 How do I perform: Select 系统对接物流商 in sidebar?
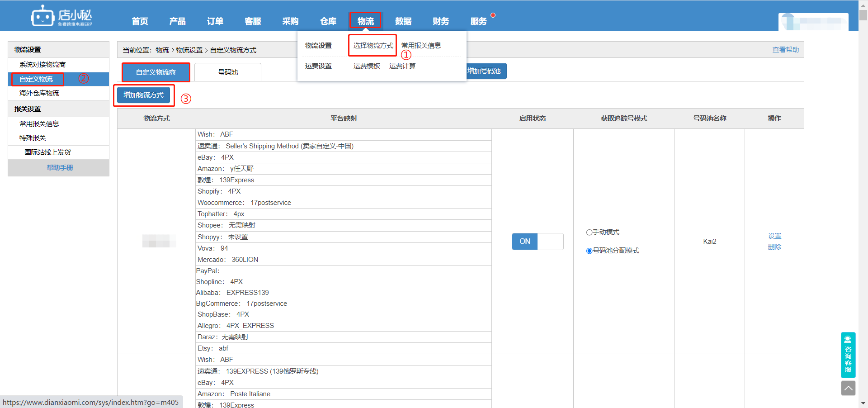pos(59,65)
